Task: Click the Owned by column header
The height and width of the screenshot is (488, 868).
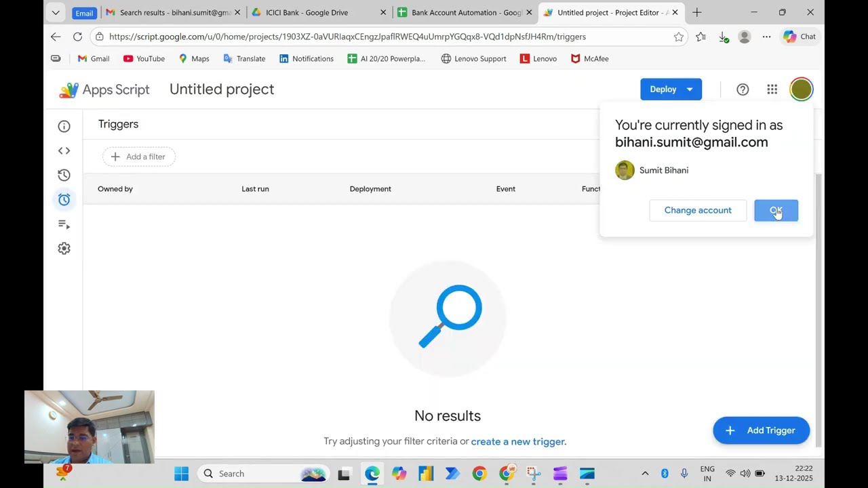Action: click(x=115, y=189)
